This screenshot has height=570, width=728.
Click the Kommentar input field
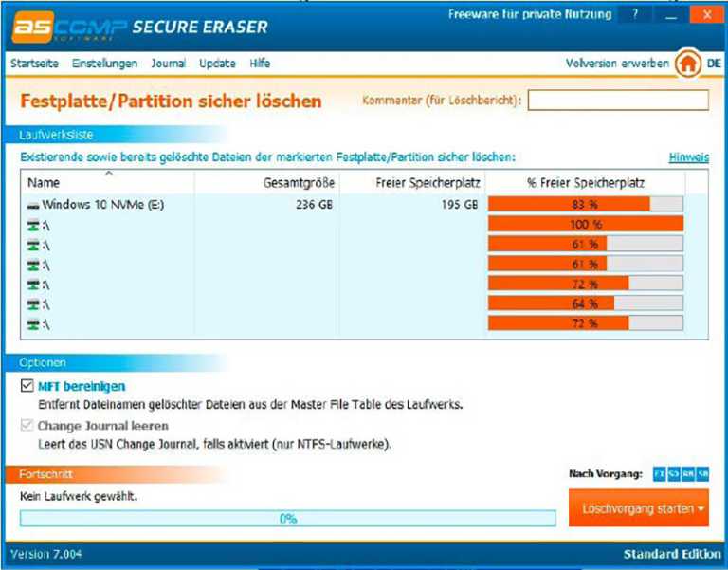point(618,100)
